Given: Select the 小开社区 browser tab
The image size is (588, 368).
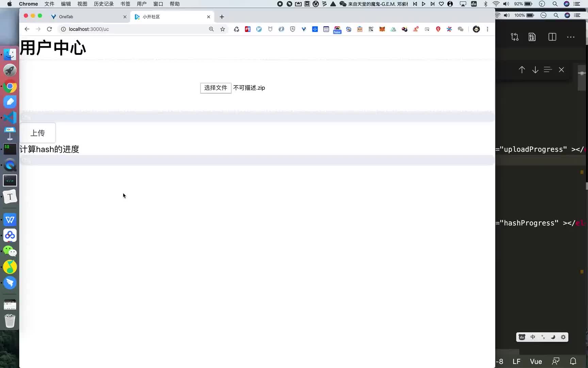Looking at the screenshot, I should pyautogui.click(x=172, y=17).
